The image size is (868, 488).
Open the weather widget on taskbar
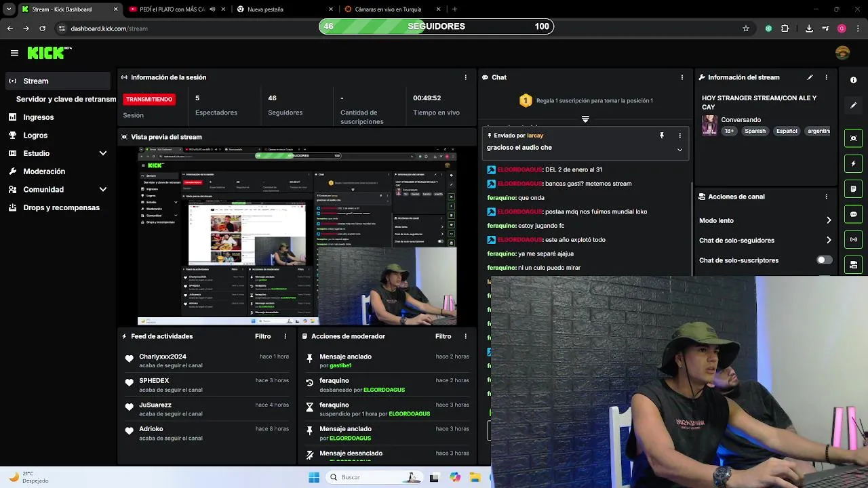(x=29, y=477)
